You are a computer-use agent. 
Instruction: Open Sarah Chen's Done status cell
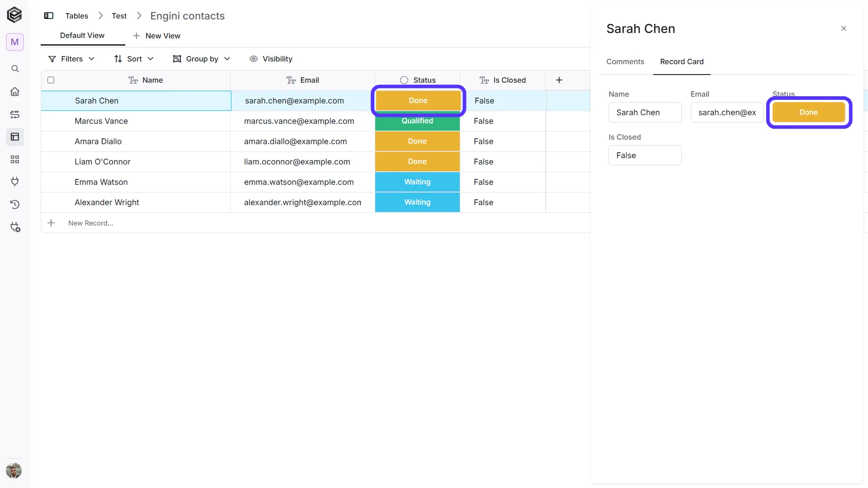(418, 100)
